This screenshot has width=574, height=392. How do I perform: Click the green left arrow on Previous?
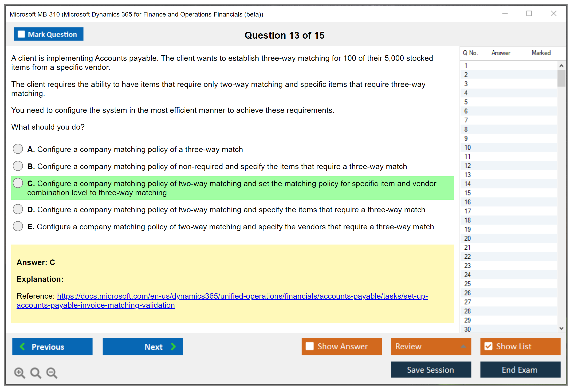click(22, 346)
